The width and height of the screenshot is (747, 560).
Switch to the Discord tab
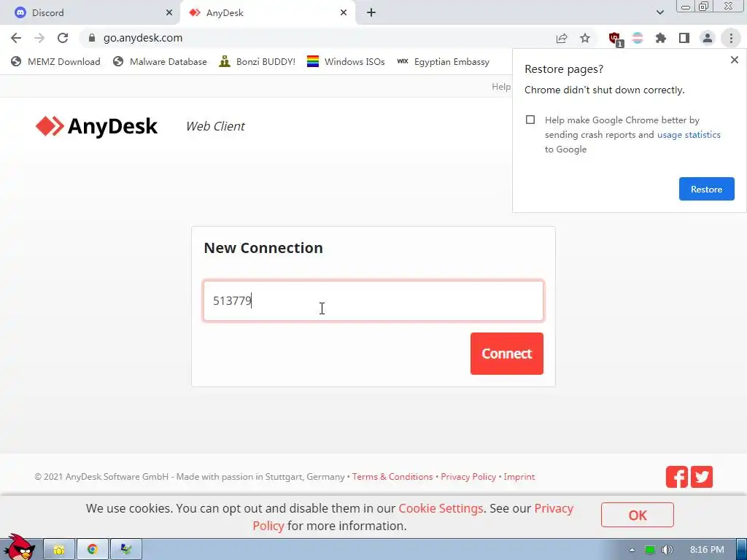coord(90,13)
